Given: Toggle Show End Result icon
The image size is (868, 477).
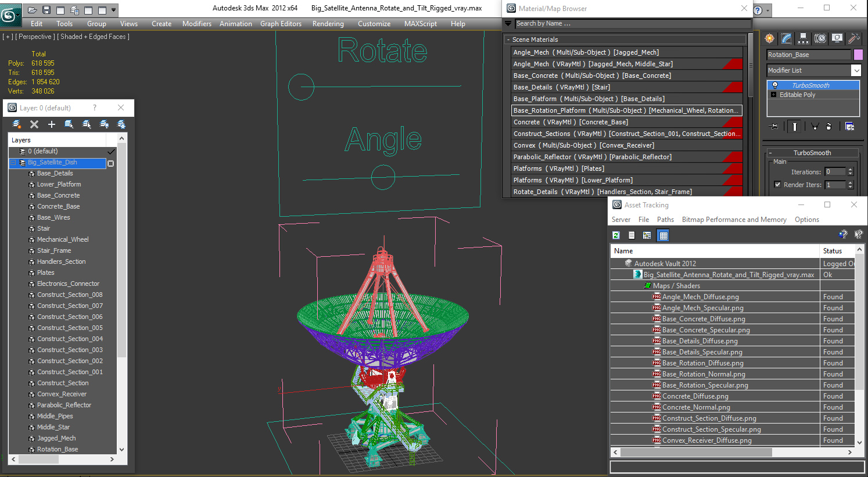Looking at the screenshot, I should click(x=794, y=126).
